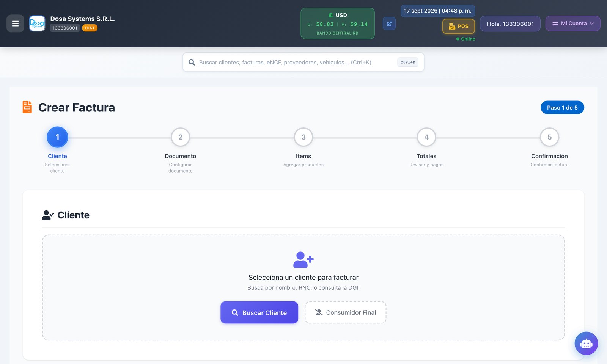
Task: Select step 1 Cliente circle
Action: (x=57, y=137)
